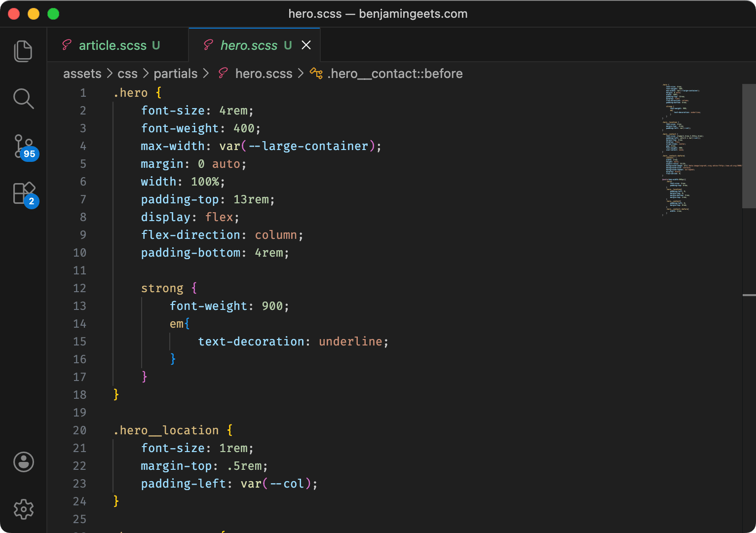Open the css breadcrumb dropdown

[x=127, y=73]
